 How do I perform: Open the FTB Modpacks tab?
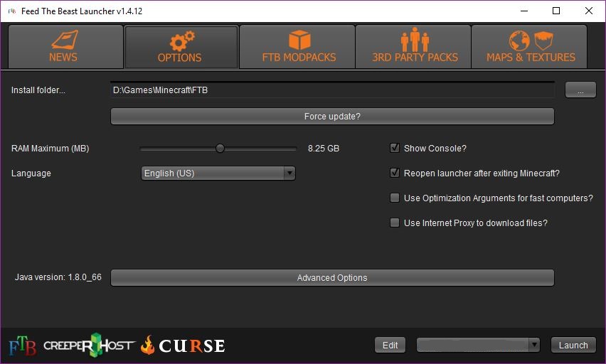click(x=297, y=47)
